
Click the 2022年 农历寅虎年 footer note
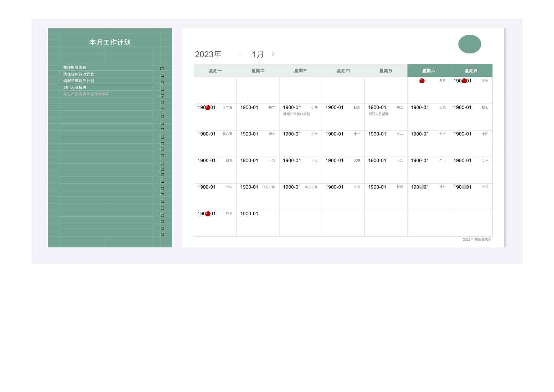coord(477,240)
